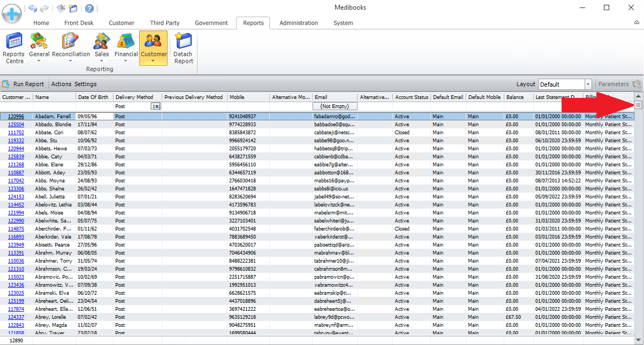The width and height of the screenshot is (644, 345).
Task: Click the blue help question mark icon
Action: click(89, 9)
